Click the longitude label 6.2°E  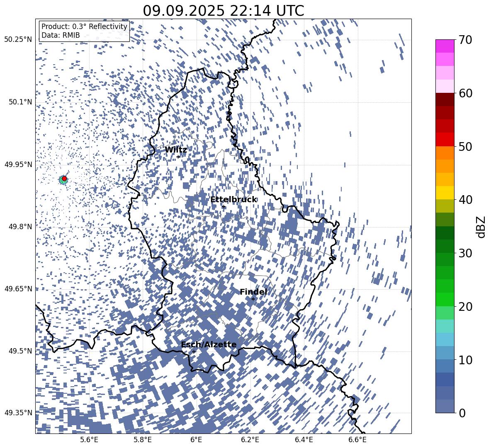click(x=250, y=440)
